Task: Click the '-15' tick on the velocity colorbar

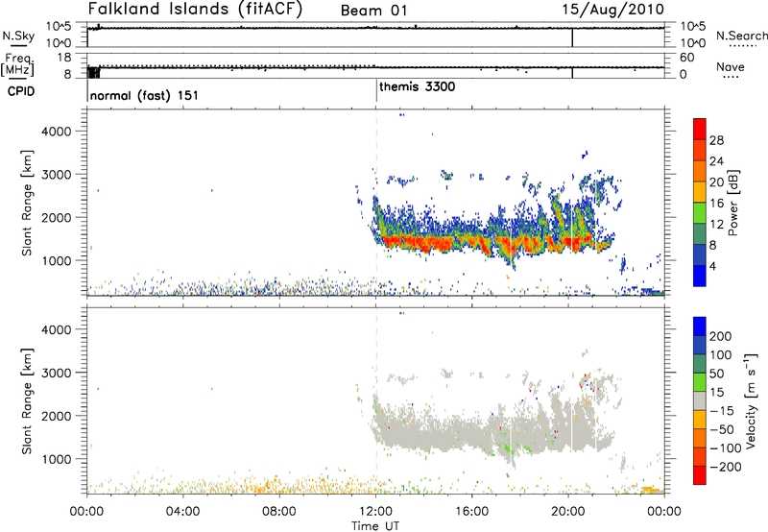Action: [x=722, y=411]
